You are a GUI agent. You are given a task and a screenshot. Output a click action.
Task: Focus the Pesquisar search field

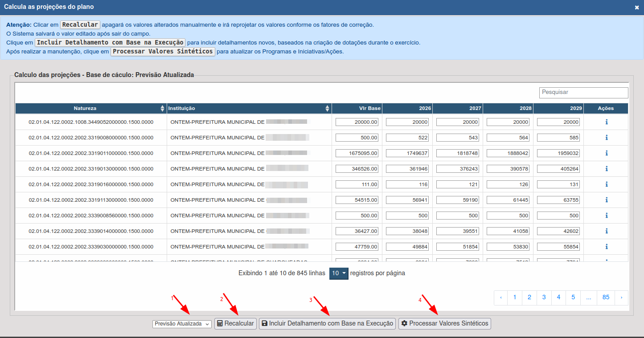pos(583,92)
